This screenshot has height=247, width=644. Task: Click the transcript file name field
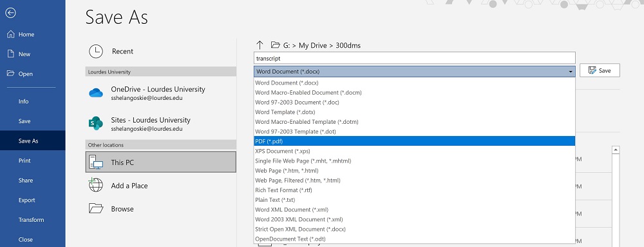point(414,58)
